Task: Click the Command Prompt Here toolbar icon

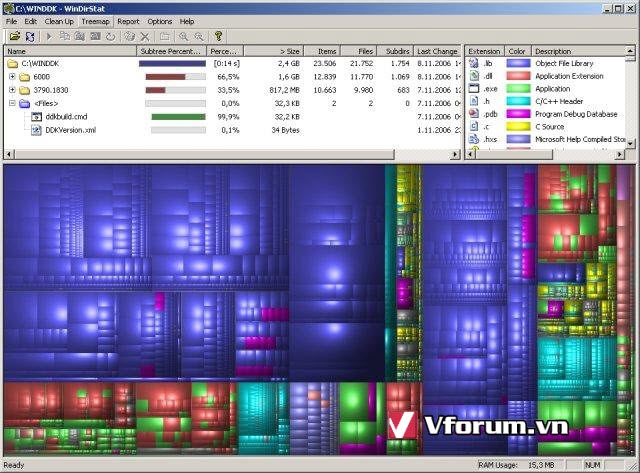Action: pos(95,36)
